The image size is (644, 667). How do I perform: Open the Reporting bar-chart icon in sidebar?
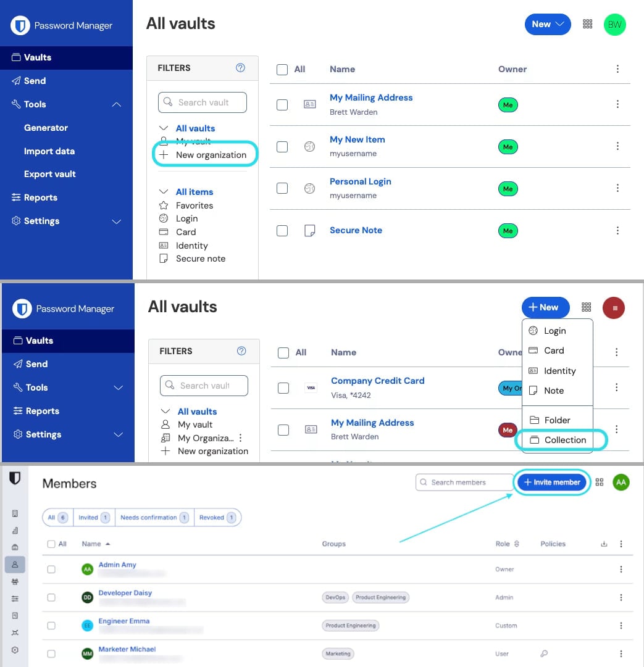coord(15,531)
